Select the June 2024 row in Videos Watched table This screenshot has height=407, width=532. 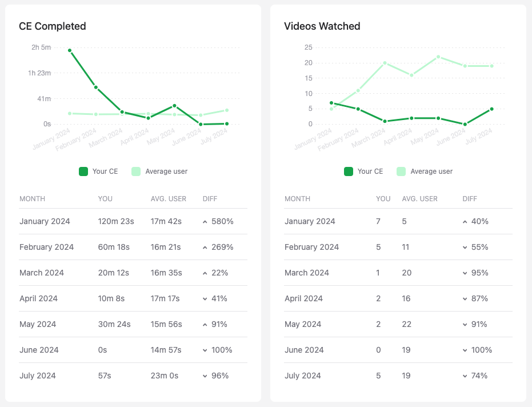click(x=398, y=350)
